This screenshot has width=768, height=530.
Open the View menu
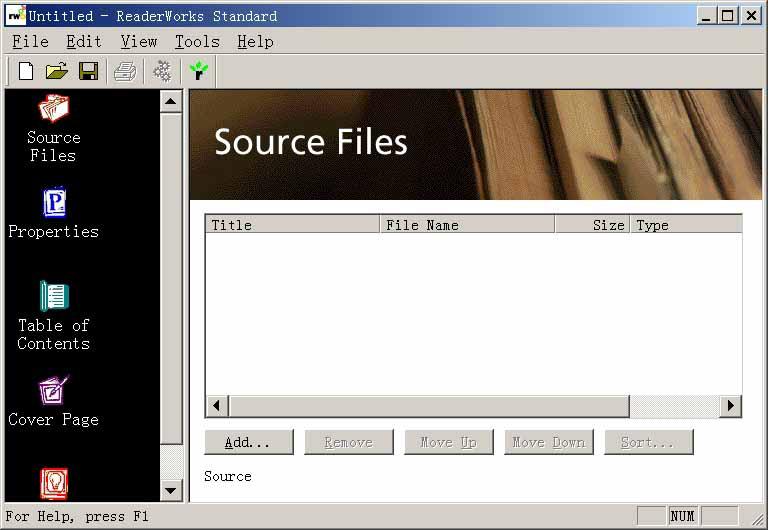tap(139, 41)
